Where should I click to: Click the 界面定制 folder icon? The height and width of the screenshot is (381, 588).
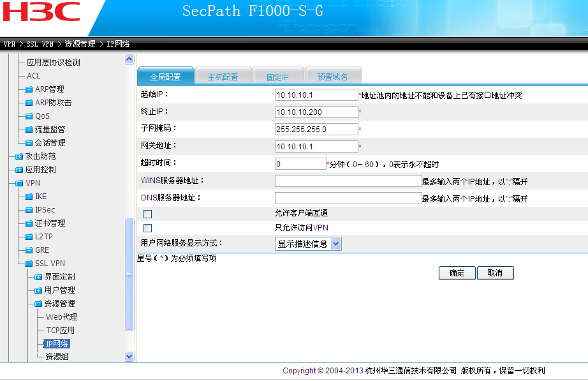pyautogui.click(x=38, y=278)
